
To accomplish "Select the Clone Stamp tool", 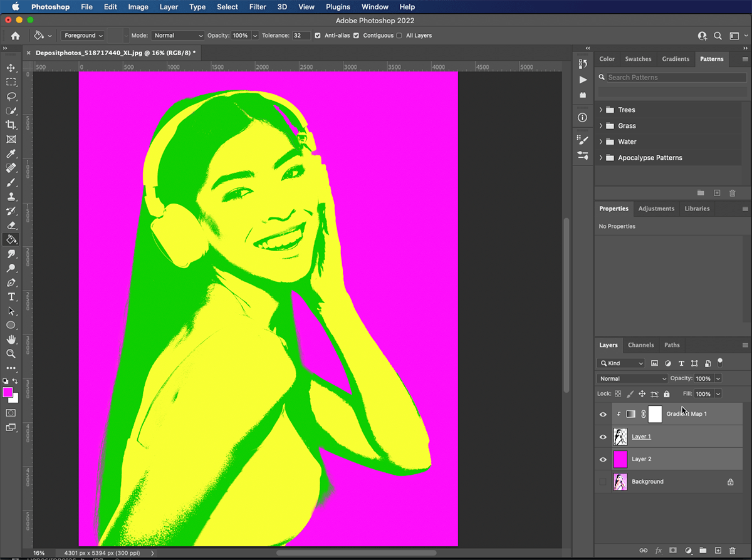I will coord(11,197).
